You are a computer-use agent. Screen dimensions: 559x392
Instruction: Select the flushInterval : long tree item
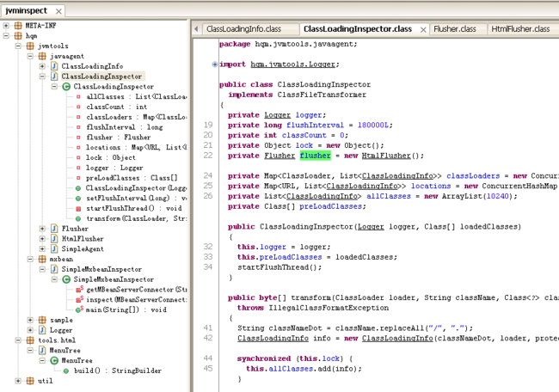(x=125, y=127)
